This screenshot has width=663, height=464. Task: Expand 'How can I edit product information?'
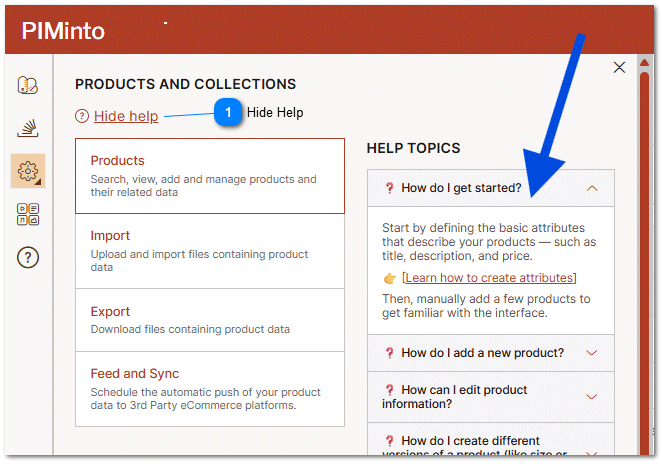point(591,397)
